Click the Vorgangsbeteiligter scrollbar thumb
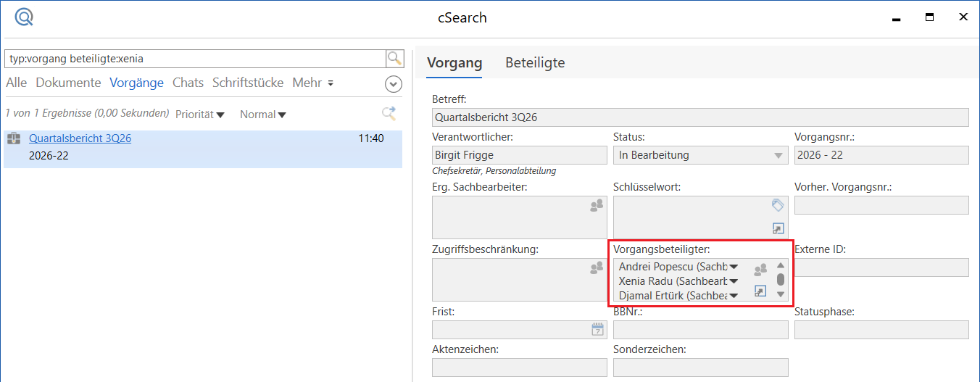 click(x=781, y=279)
